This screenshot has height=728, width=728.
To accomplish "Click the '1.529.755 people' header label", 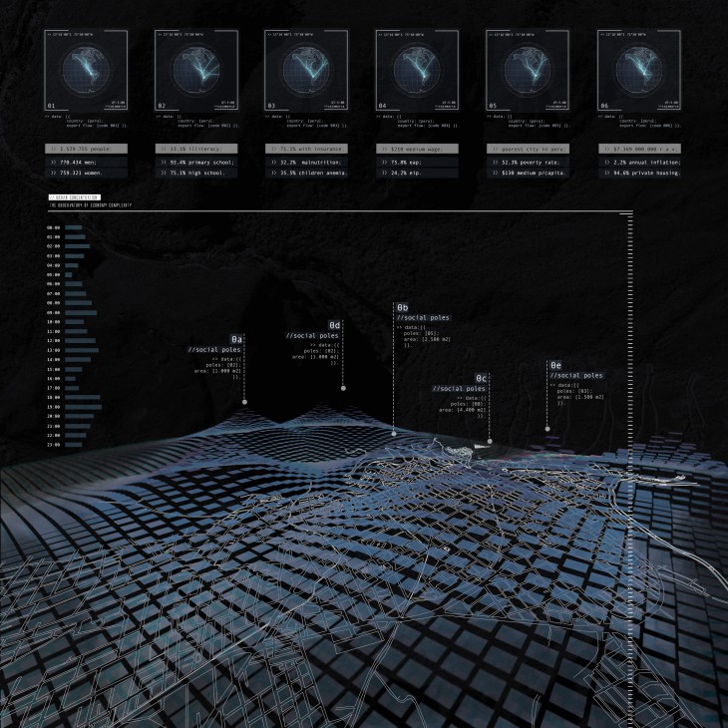I will (x=88, y=148).
